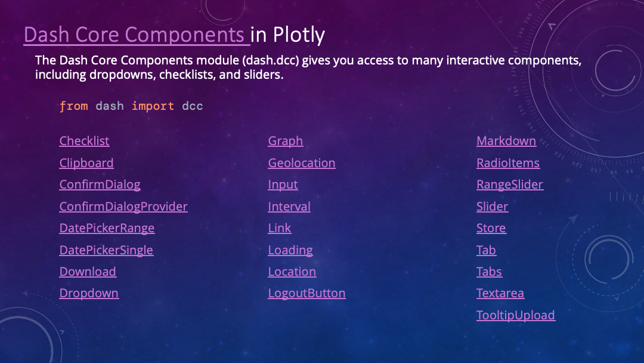The image size is (644, 363).
Task: Follow the ConfirmDialogProvider link
Action: coord(123,207)
